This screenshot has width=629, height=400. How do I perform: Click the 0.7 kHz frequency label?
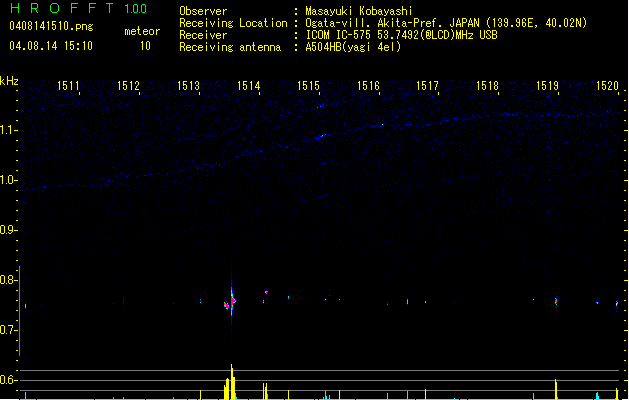pos(9,330)
